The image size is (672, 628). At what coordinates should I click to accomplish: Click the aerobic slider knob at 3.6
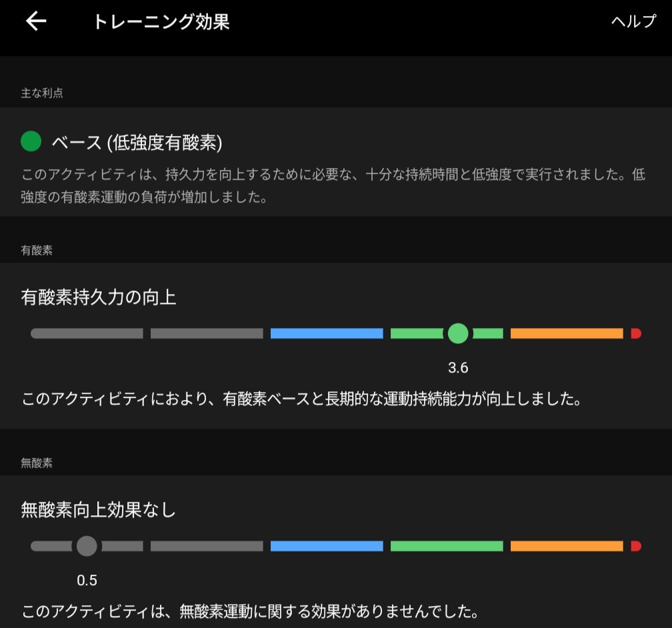coord(458,333)
